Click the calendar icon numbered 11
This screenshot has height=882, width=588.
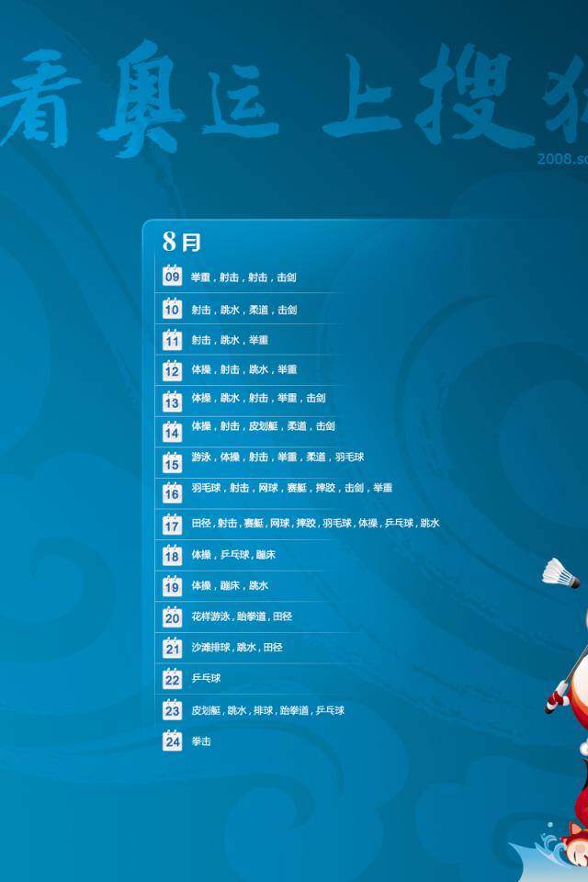click(172, 340)
